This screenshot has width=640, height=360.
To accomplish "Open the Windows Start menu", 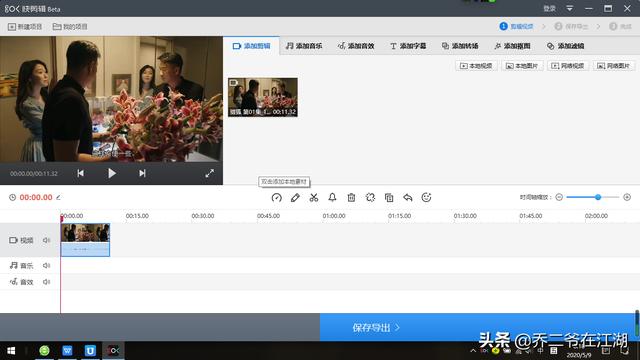I will coord(11,351).
